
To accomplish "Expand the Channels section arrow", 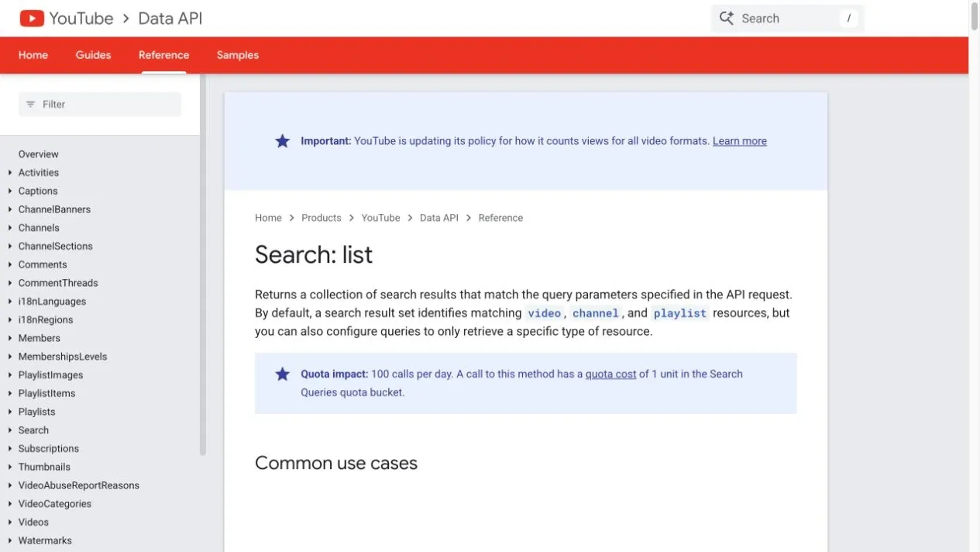I will tap(9, 228).
